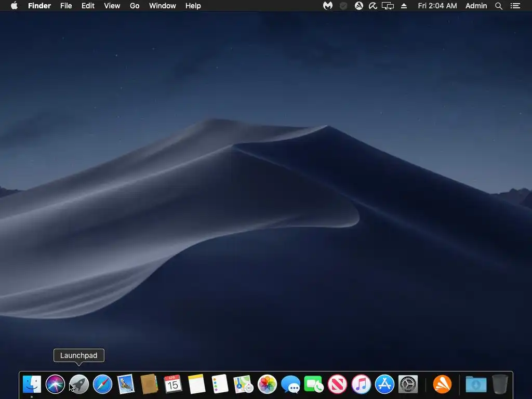
Task: Click Avast status icon in menu bar
Action: point(359,6)
